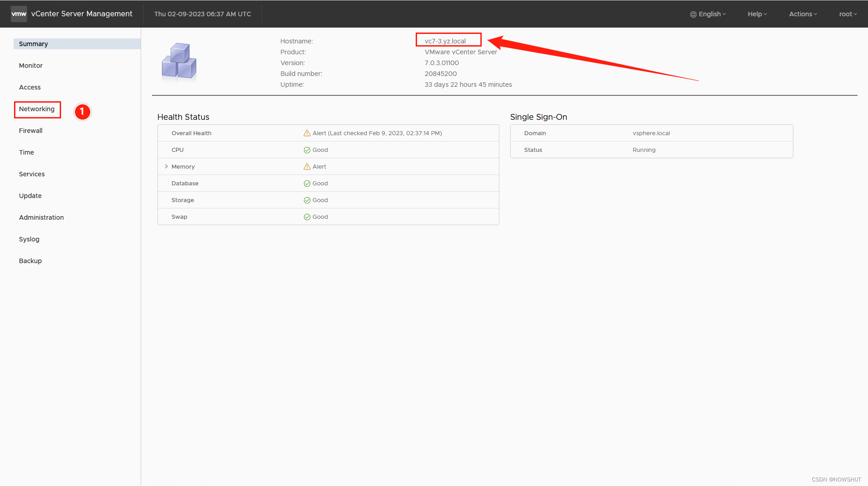Click the Swap good checkmark icon
Screen dimensions: 868x486
tap(307, 217)
